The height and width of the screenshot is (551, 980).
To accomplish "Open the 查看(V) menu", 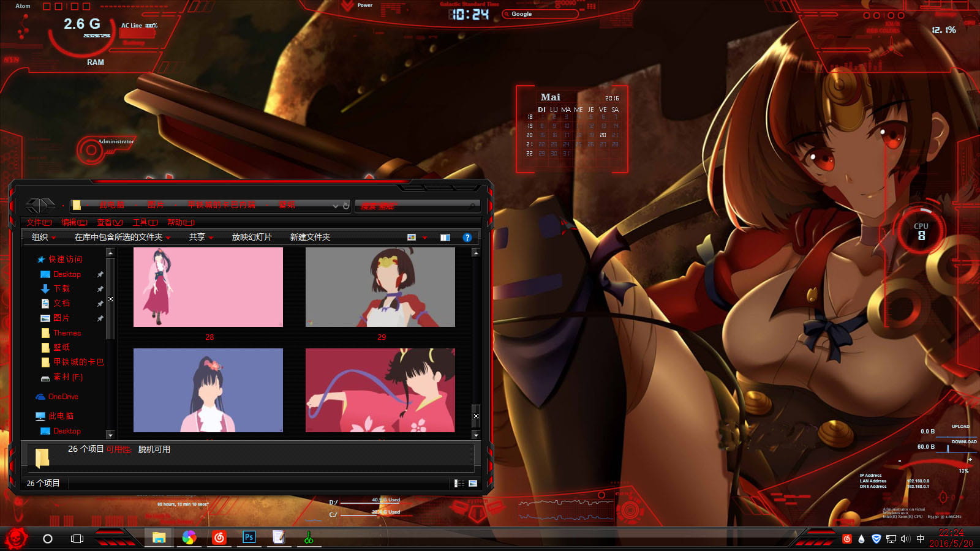I will (x=110, y=222).
